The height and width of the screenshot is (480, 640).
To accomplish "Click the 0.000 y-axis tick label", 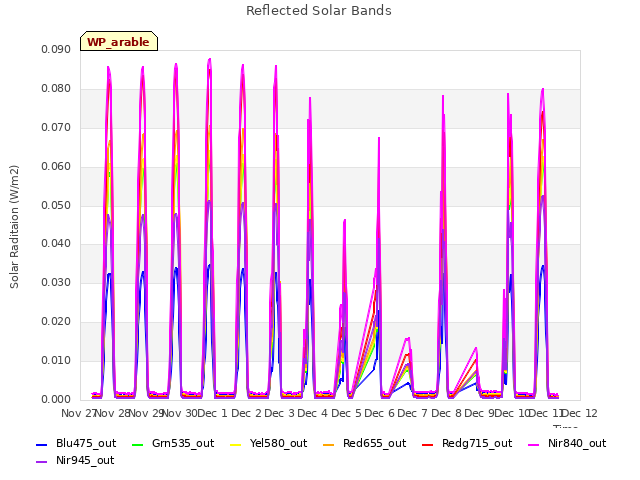I will [x=56, y=400].
